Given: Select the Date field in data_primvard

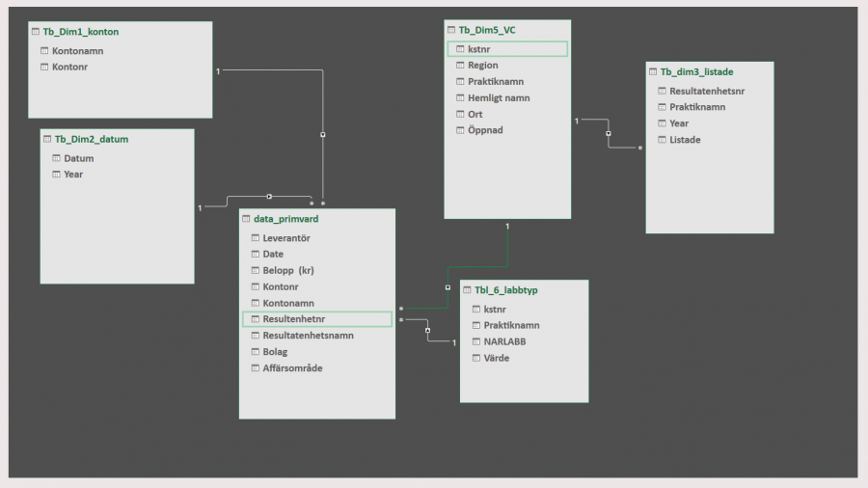Looking at the screenshot, I should coord(273,254).
